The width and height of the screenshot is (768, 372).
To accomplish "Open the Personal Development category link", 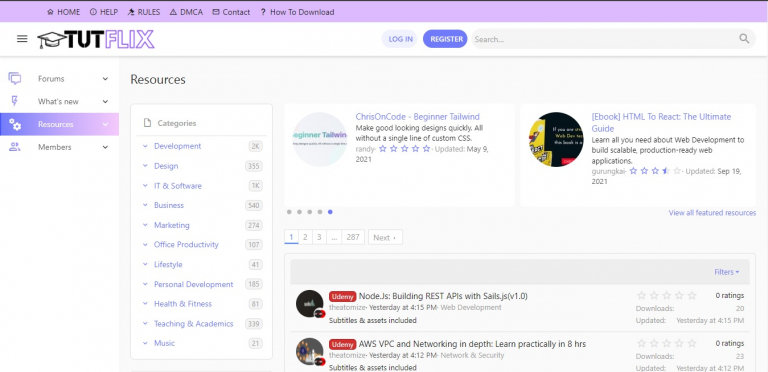I will point(193,284).
